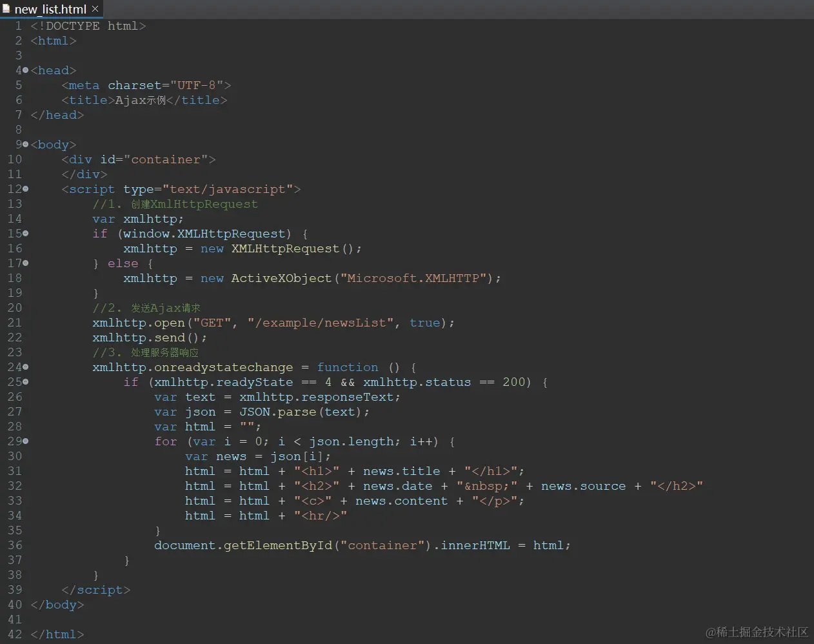Viewport: 814px width, 644px height.
Task: Collapse the for loop fold at line 29
Action: click(25, 441)
